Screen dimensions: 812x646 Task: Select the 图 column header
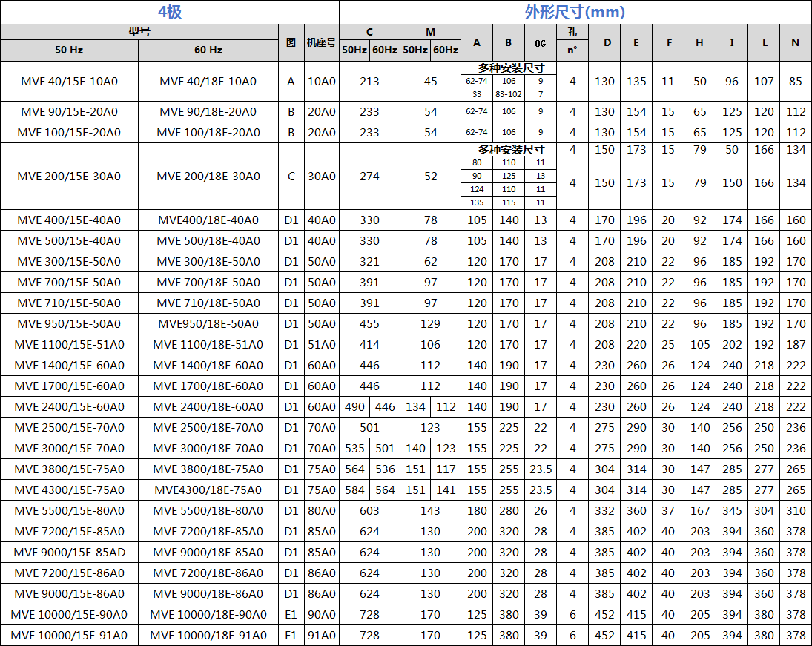[x=291, y=42]
